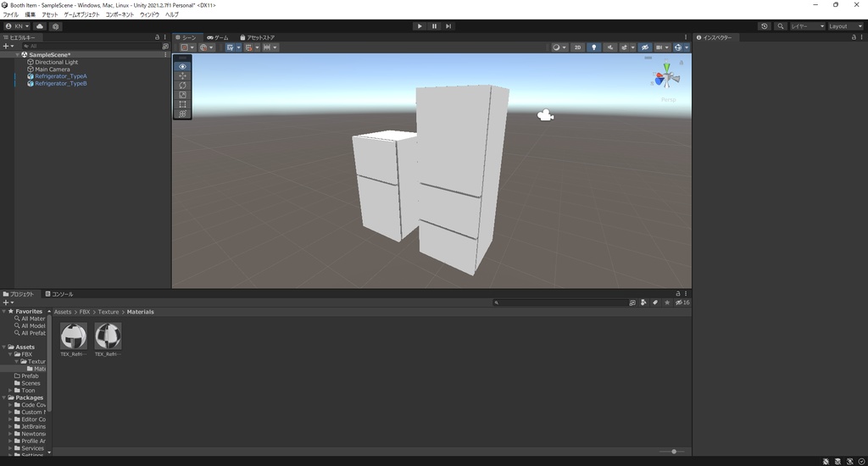Select Main Camera in hierarchy

point(53,69)
